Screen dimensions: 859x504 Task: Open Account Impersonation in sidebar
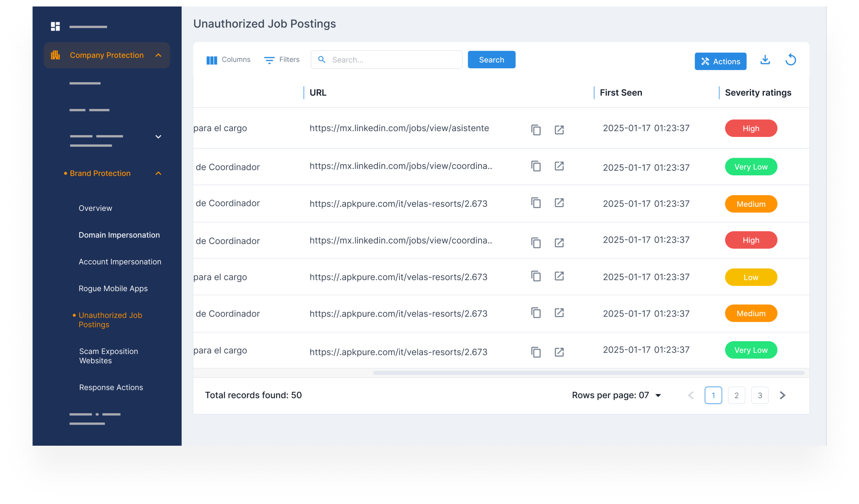[x=120, y=262]
